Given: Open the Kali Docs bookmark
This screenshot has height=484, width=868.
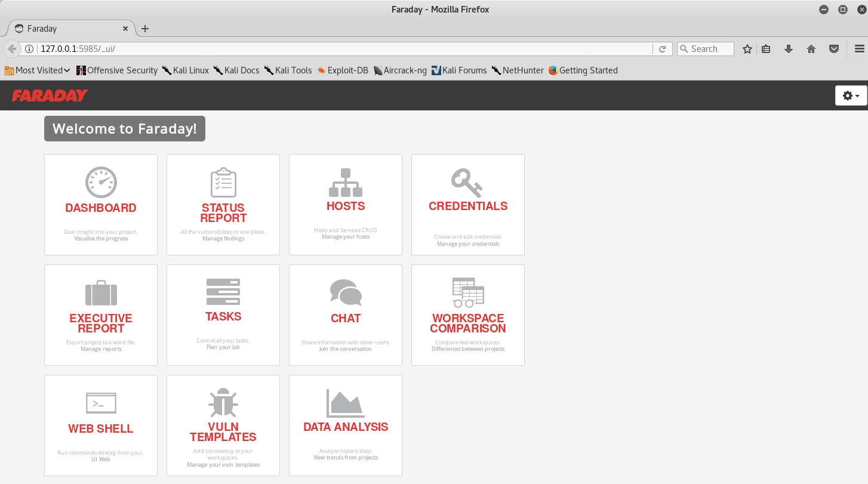Looking at the screenshot, I should 236,70.
